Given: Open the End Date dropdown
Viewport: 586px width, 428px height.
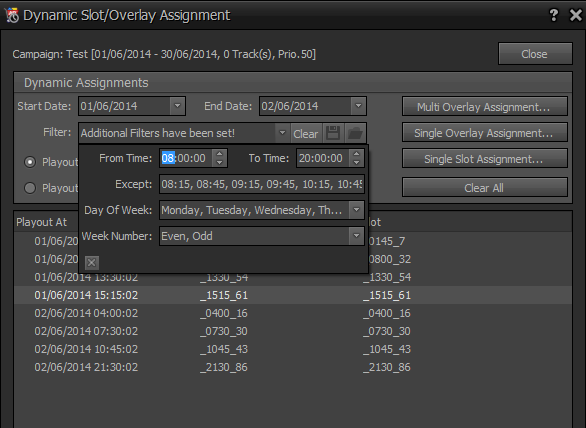Looking at the screenshot, I should click(x=358, y=106).
